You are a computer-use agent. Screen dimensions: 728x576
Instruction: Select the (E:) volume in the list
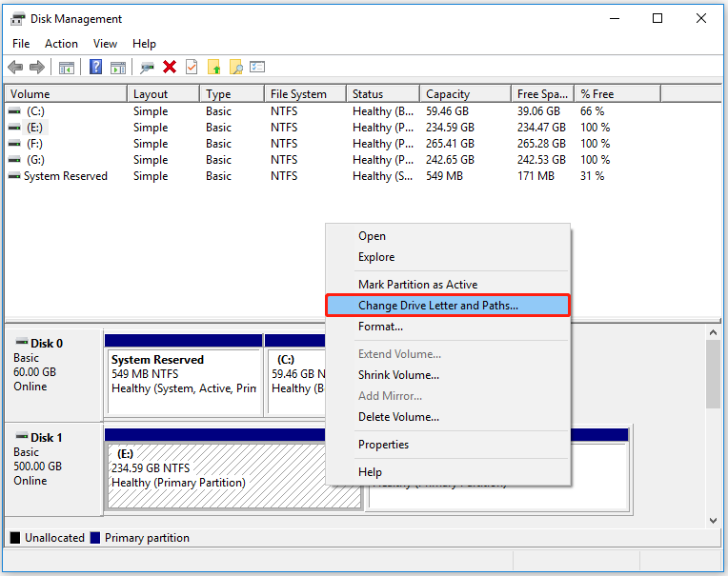click(35, 128)
